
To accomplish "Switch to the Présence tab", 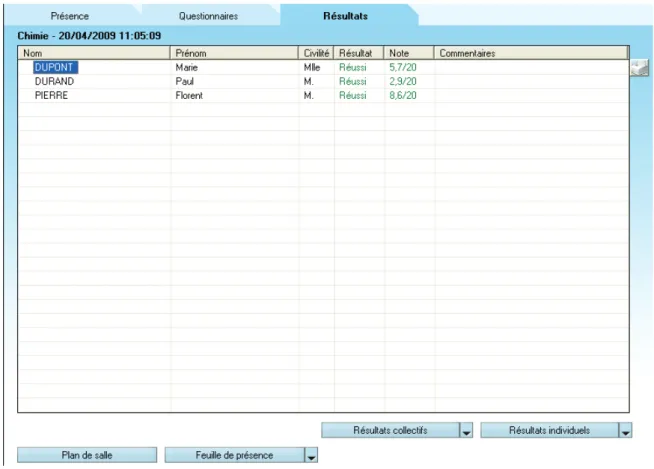I will (x=70, y=16).
